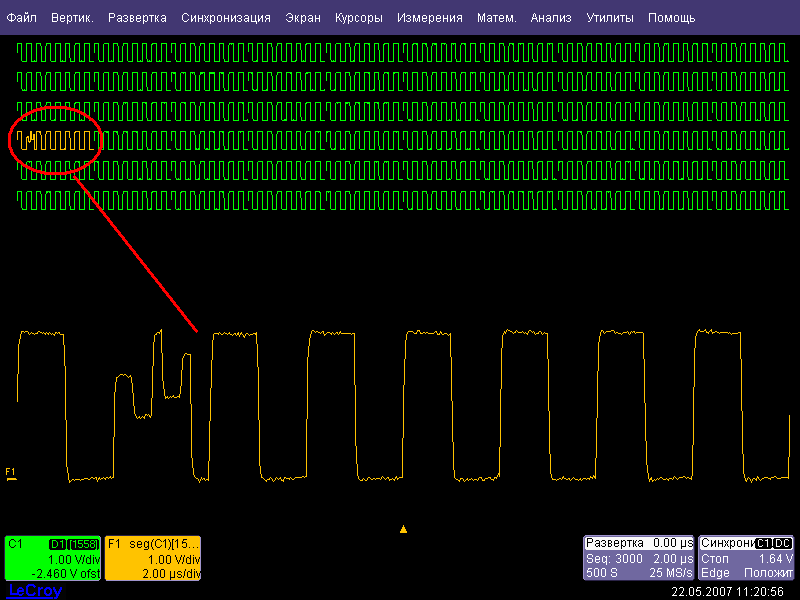The height and width of the screenshot is (600, 800).
Task: Open the Утилиты menu
Action: [x=611, y=18]
